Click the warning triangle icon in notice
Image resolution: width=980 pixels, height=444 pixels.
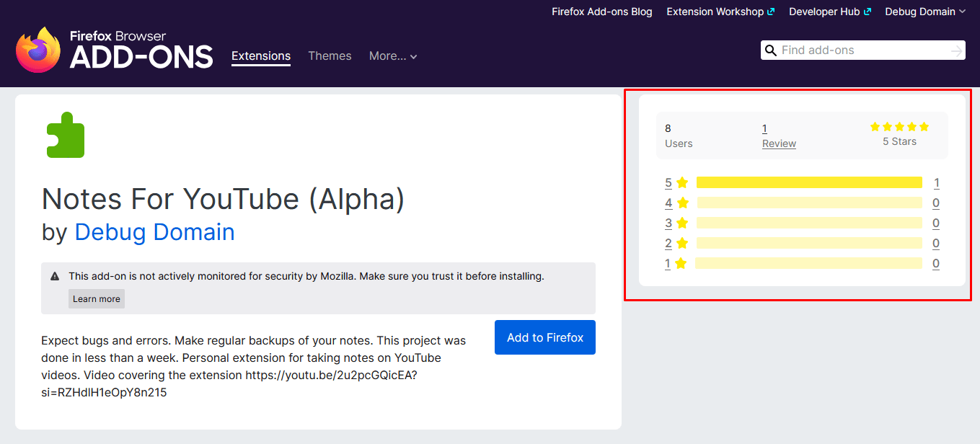[x=55, y=276]
